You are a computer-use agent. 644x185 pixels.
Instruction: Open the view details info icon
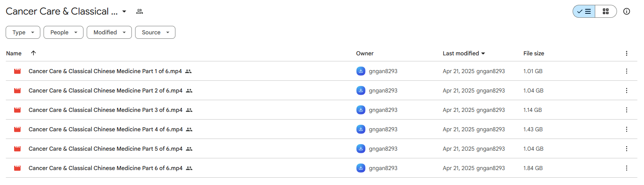coord(627,11)
